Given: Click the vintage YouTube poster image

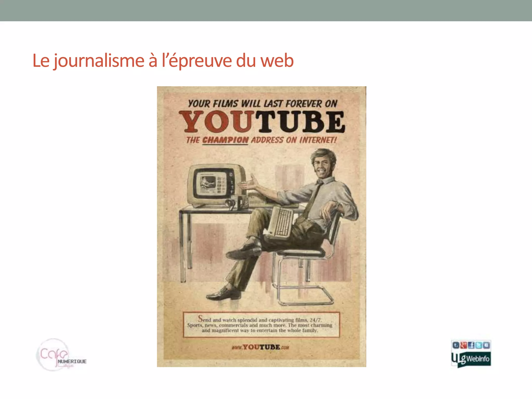Looking at the screenshot, I should click(262, 227).
